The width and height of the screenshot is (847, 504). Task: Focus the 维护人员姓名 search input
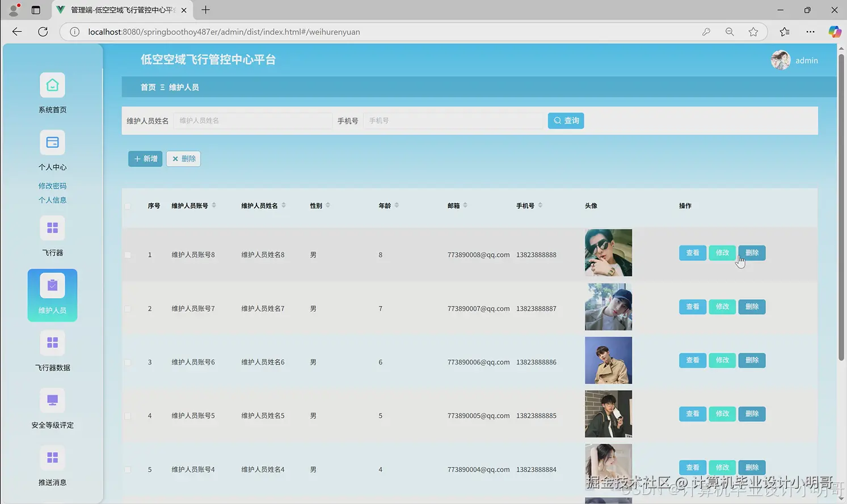252,121
